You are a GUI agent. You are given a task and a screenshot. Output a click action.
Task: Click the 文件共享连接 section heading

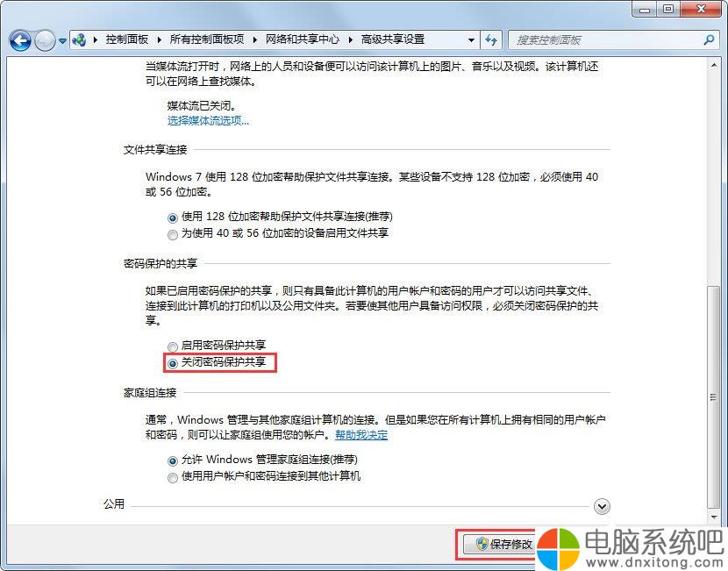[x=155, y=149]
